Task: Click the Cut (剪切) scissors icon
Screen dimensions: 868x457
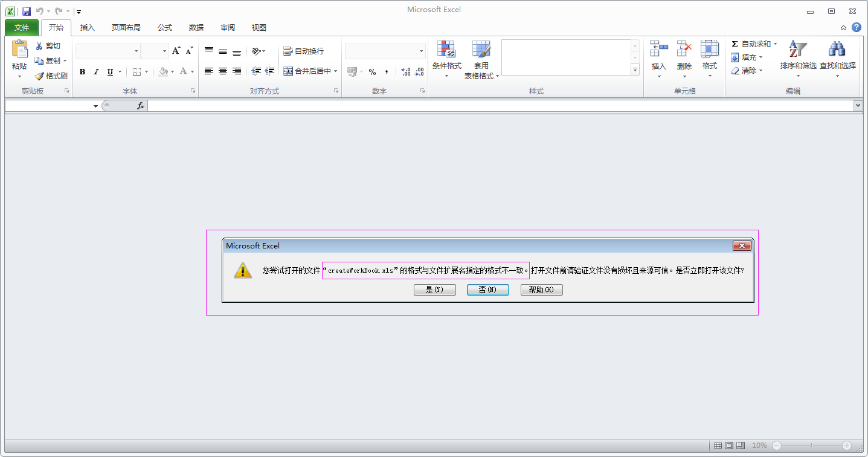Action: tap(39, 45)
